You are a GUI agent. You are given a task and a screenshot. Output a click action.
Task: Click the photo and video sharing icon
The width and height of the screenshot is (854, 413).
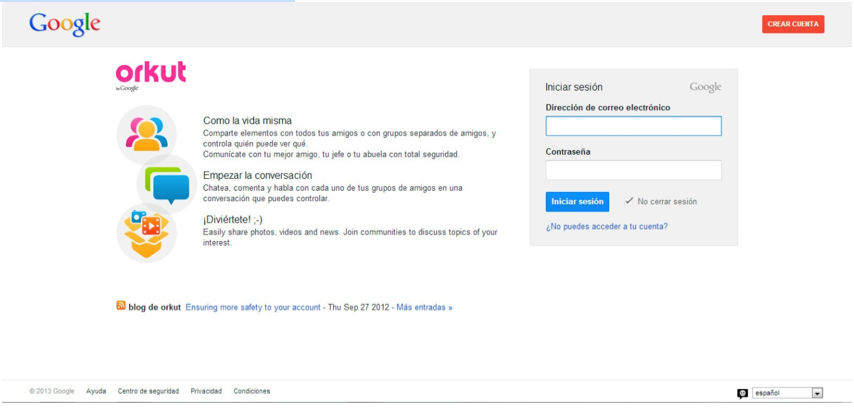(x=146, y=229)
